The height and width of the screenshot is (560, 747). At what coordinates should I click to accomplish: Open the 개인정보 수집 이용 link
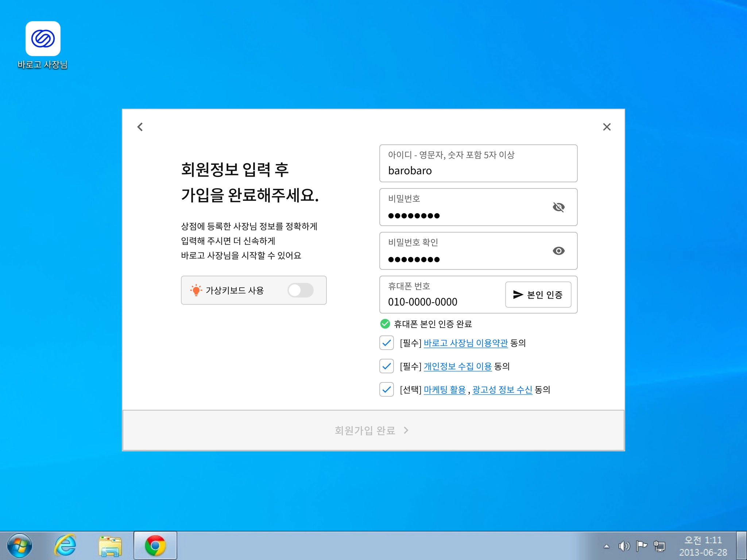tap(457, 366)
